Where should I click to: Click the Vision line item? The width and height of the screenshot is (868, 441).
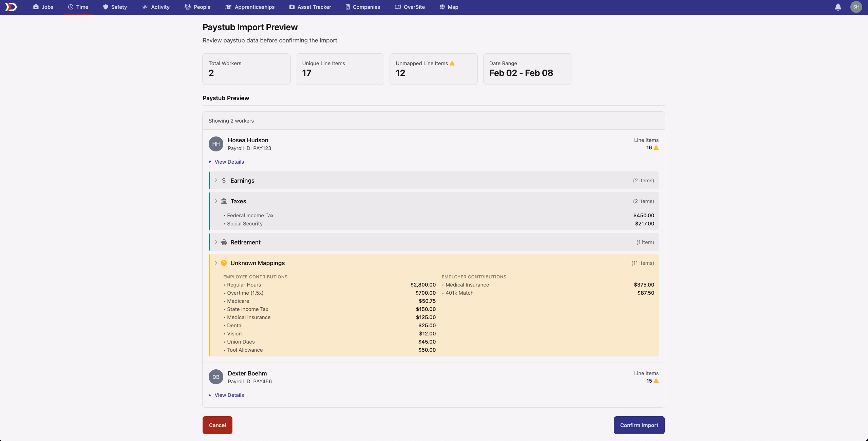click(x=329, y=334)
